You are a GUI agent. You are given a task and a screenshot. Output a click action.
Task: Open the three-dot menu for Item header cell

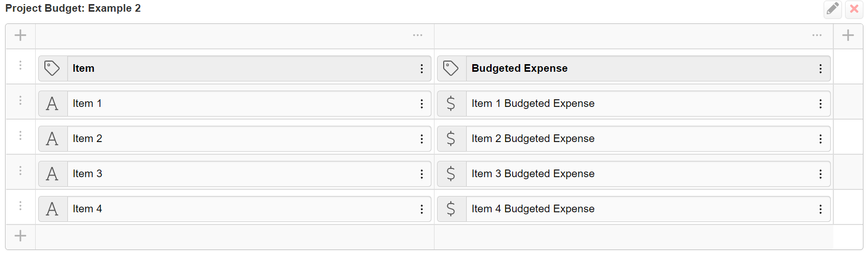(x=422, y=69)
